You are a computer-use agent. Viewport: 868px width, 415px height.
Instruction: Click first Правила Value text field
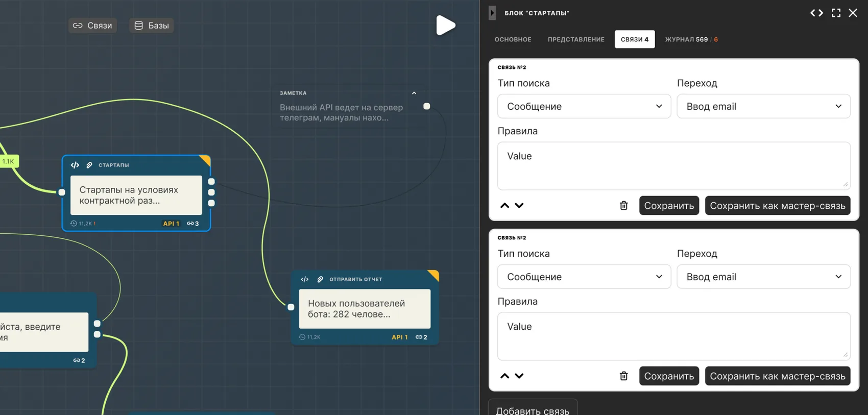674,166
